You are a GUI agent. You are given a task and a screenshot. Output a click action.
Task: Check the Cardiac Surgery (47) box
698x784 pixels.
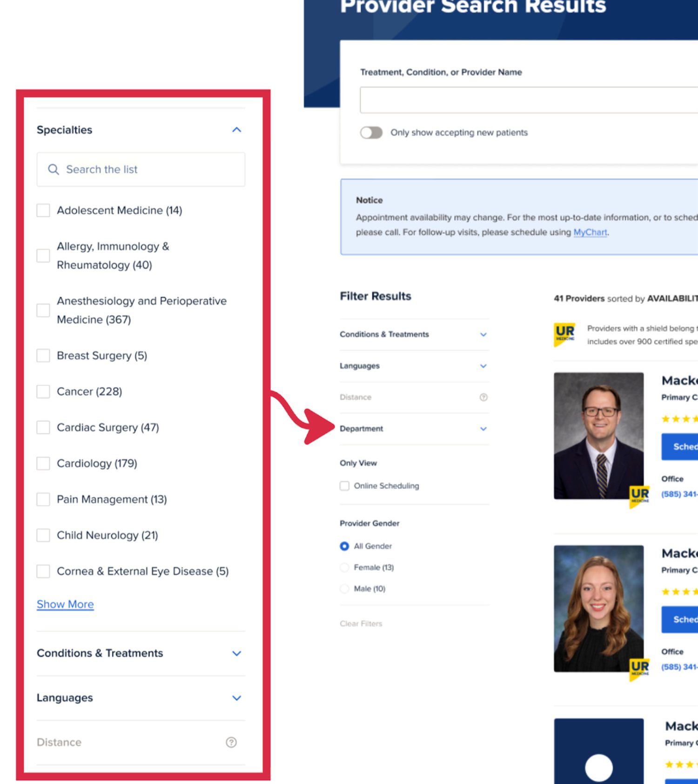[x=43, y=427]
